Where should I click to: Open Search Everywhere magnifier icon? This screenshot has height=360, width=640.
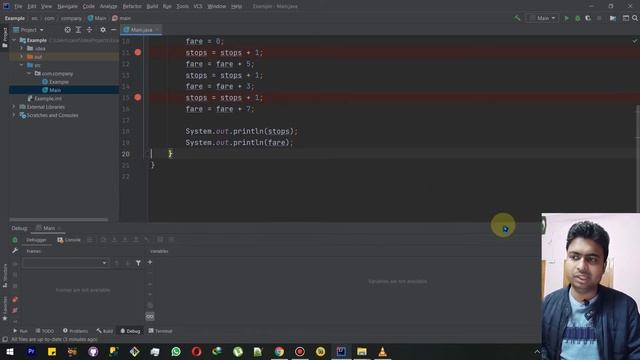coord(635,18)
